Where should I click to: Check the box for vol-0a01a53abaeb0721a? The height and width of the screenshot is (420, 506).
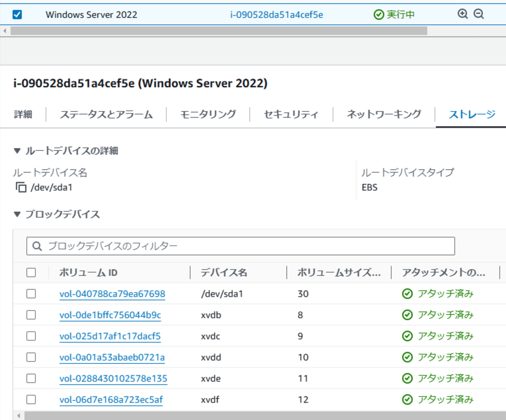(31, 357)
